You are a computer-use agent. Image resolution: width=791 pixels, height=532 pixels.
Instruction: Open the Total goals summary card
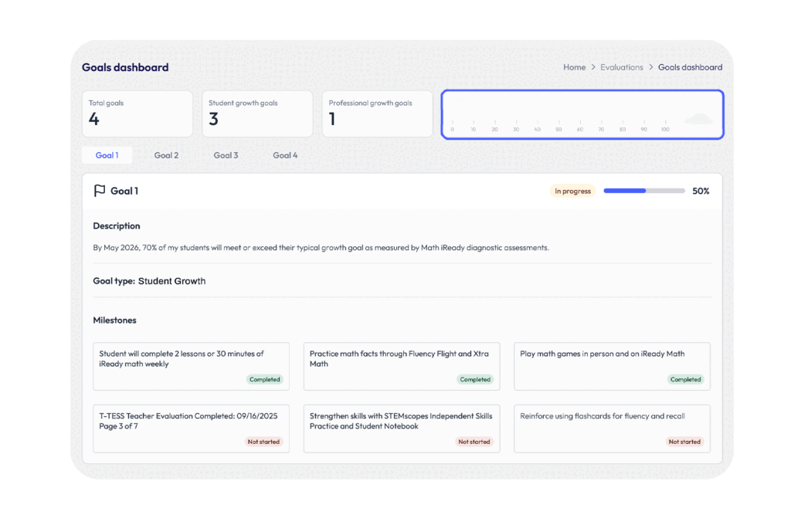coord(137,114)
